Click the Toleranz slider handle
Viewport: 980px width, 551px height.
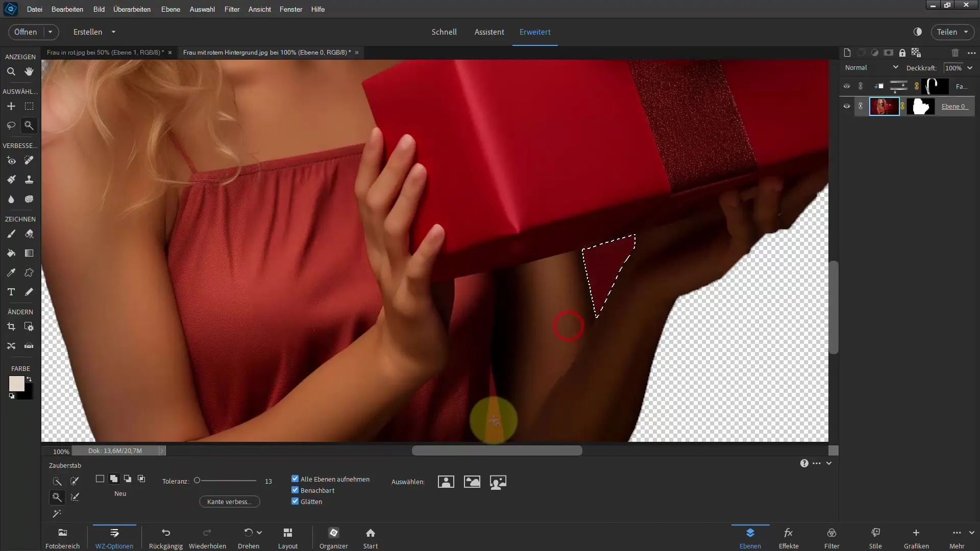point(197,480)
